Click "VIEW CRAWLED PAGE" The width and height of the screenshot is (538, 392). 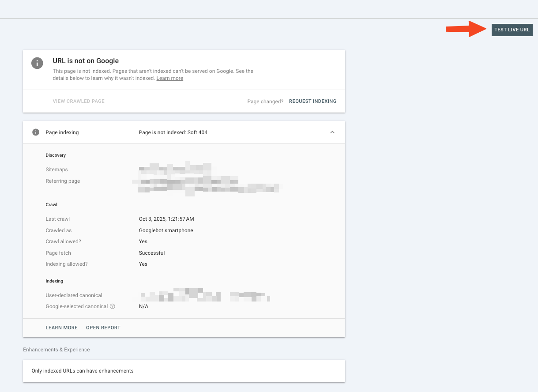79,101
